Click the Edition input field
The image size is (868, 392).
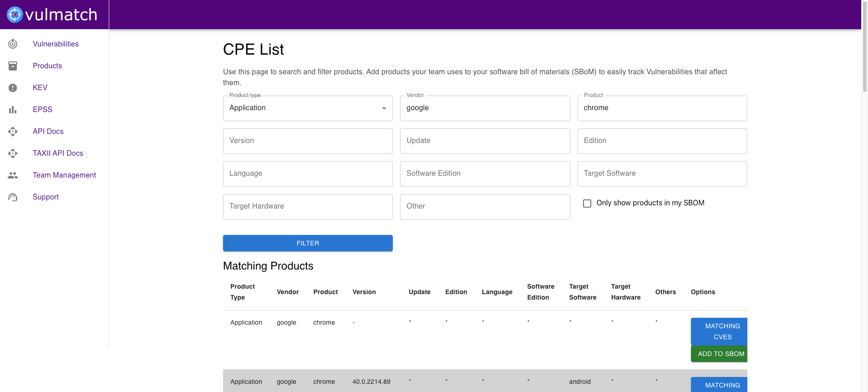(x=662, y=141)
